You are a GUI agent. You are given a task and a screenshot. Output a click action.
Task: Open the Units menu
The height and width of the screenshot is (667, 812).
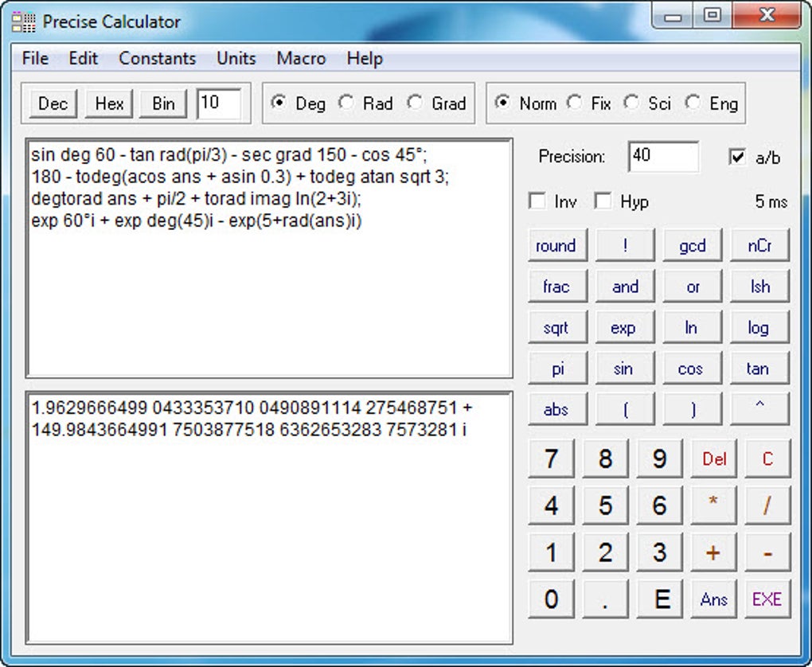pyautogui.click(x=236, y=58)
